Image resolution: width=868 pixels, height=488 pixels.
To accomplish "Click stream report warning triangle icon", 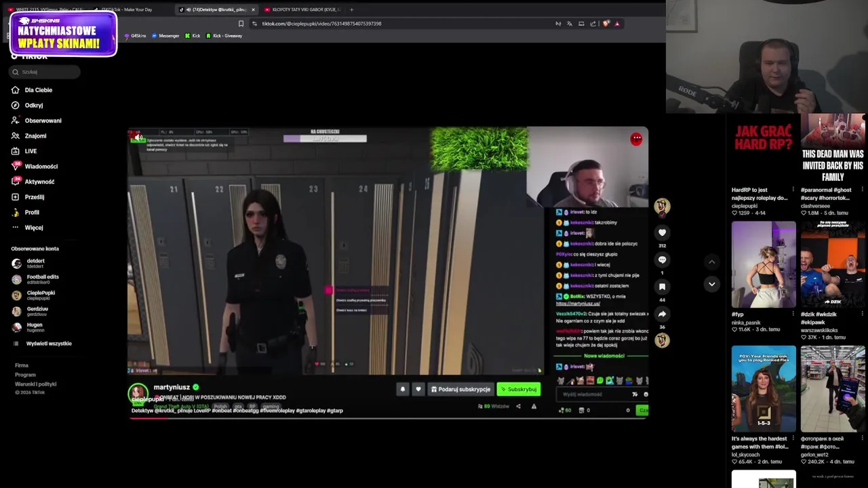I will point(534,407).
